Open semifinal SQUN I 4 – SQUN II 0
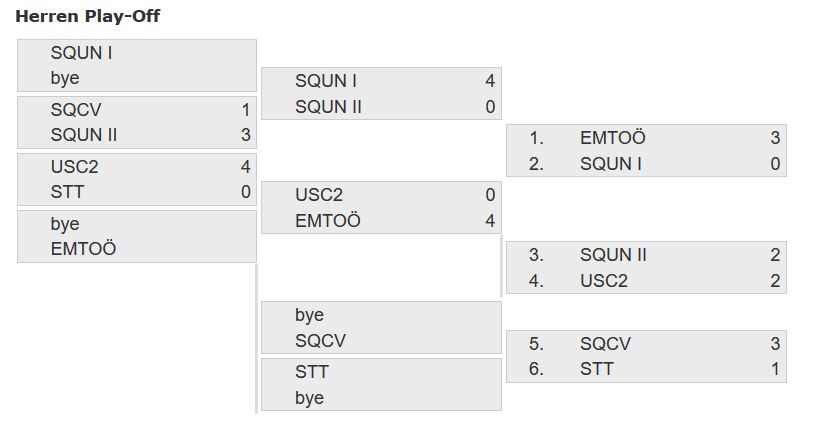This screenshot has width=817, height=424. coord(381,94)
